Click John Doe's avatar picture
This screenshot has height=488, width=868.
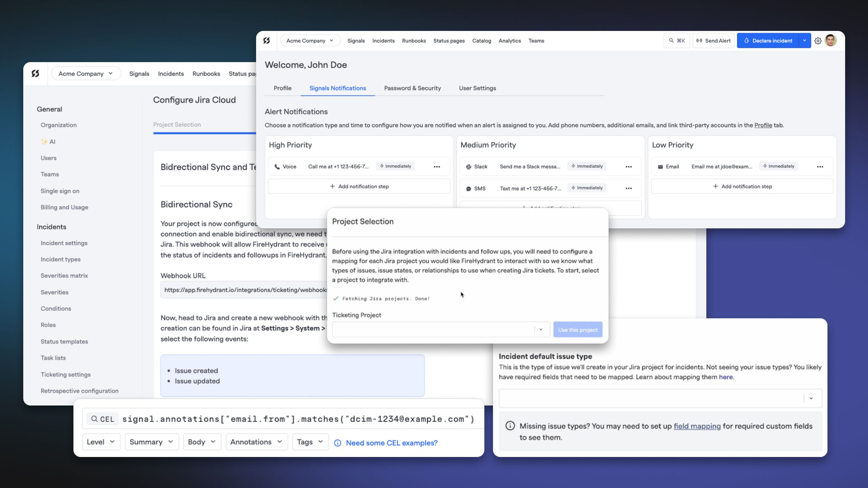(x=831, y=40)
